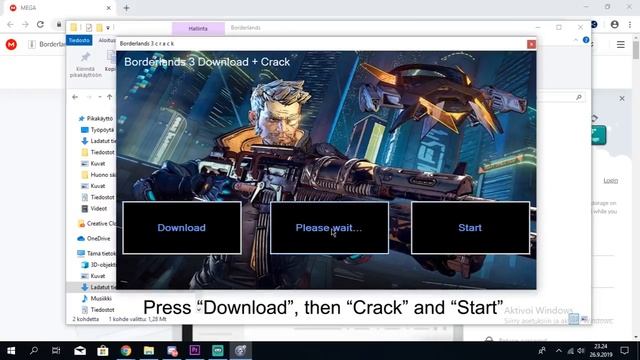
Task: Open Quick Access toolbar dropdown arrow
Action: point(108,28)
